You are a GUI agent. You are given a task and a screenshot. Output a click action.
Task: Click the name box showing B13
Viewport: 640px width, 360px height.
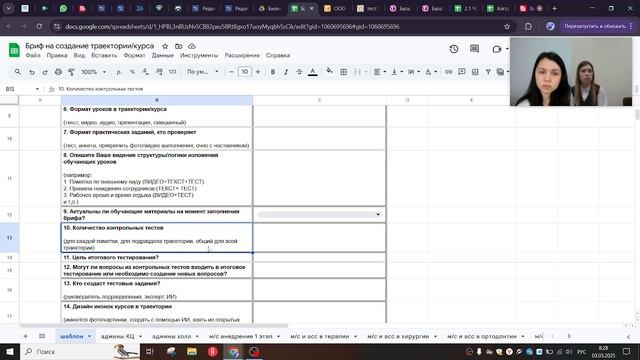(21, 89)
